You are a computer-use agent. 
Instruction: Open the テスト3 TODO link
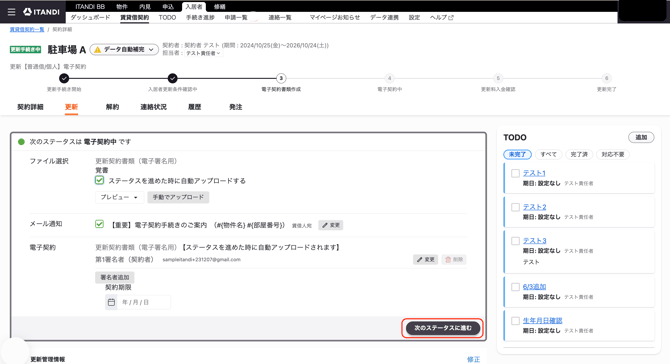535,241
